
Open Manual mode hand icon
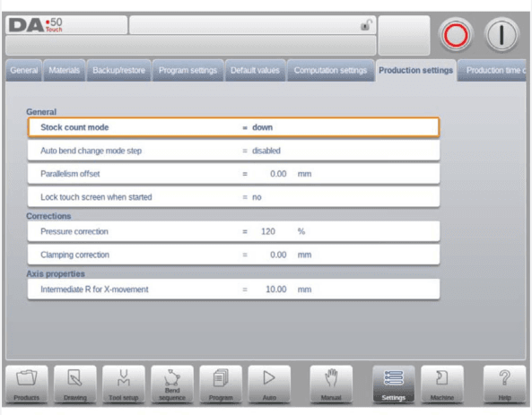331,385
